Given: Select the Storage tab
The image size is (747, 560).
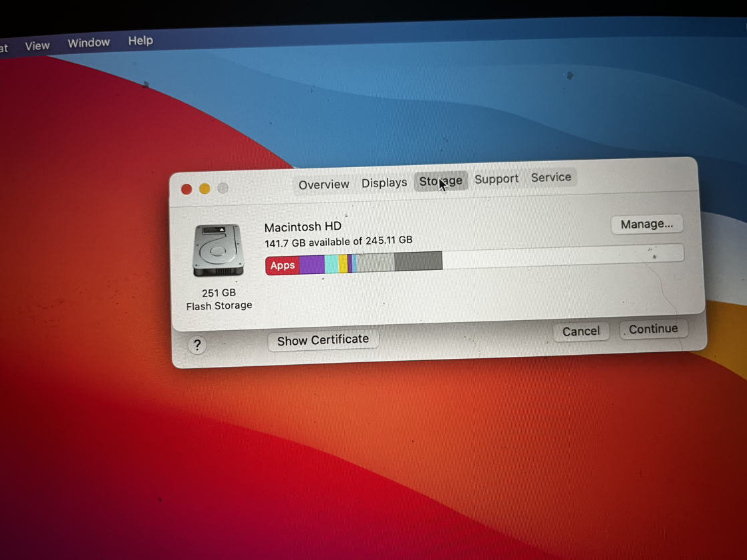Looking at the screenshot, I should coord(441,181).
